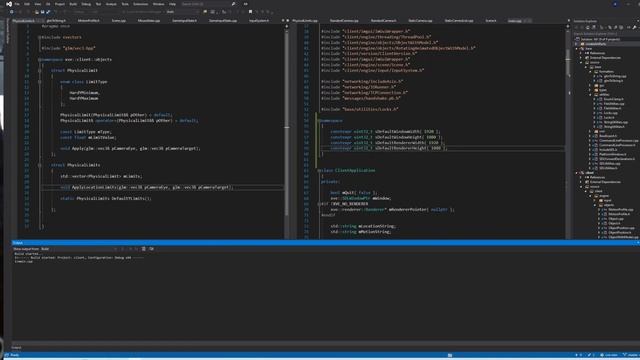Screen dimensions: 640x360
Task: Click the Save icon in toolbar
Action: coord(42,12)
